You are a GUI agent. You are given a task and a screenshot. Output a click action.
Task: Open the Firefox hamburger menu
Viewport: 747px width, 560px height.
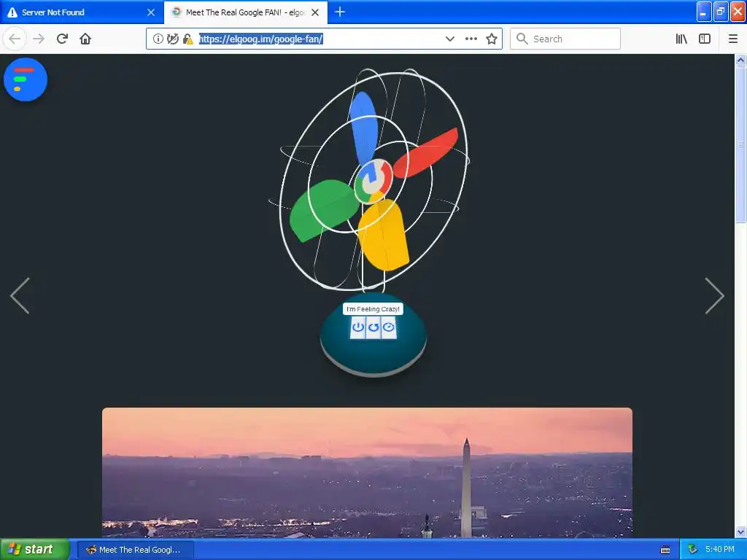[x=732, y=39]
